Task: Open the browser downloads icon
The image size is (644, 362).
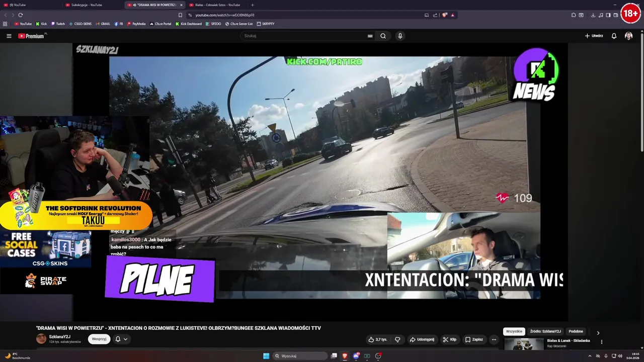Action: click(x=593, y=15)
